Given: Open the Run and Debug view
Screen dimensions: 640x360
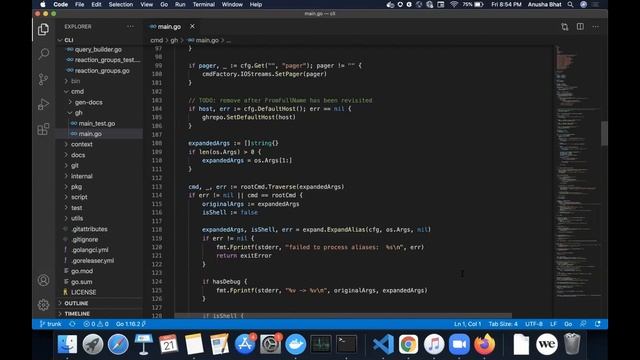Looking at the screenshot, I should point(43,104).
